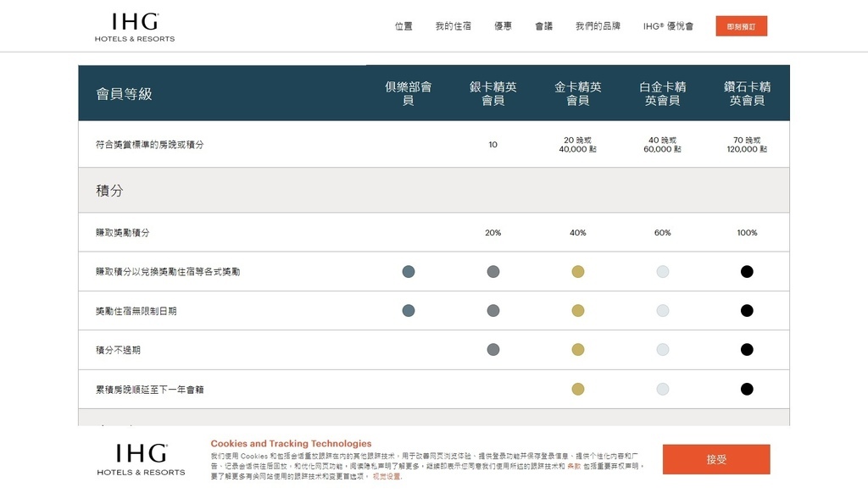Image resolution: width=868 pixels, height=493 pixels.
Task: Click 鑽石卡精英會員 black dot in 賺取積分以兌換獎勵住宿 row
Action: [747, 272]
